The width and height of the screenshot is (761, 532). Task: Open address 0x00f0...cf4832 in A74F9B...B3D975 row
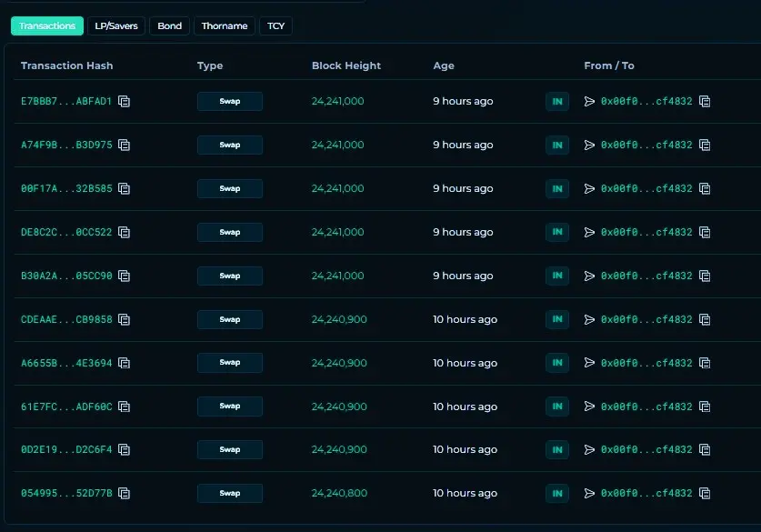(x=646, y=145)
